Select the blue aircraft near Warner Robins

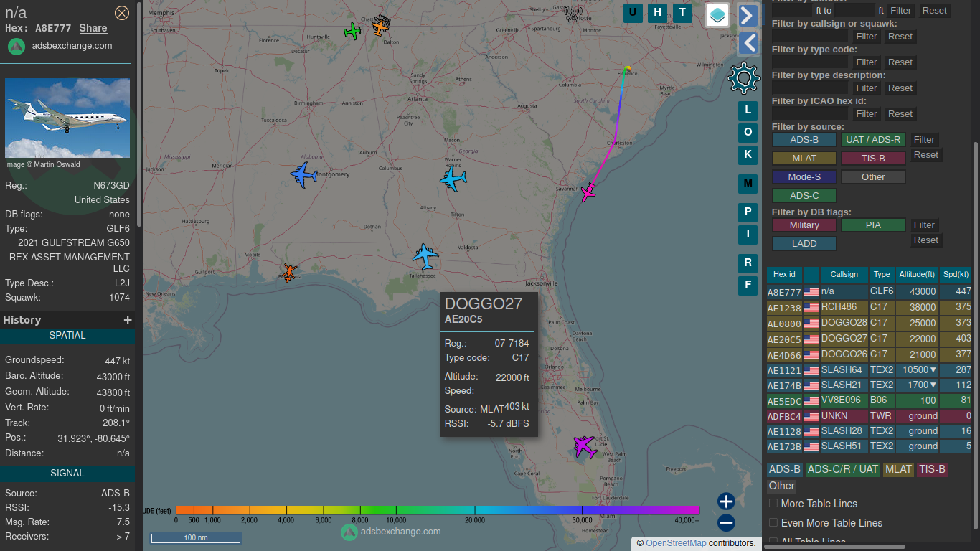[x=453, y=177]
